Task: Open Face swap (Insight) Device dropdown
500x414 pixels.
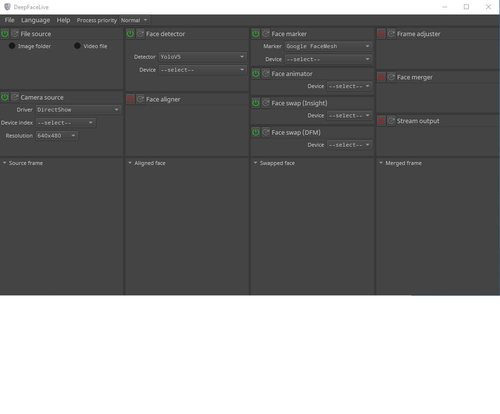Action: click(x=349, y=116)
